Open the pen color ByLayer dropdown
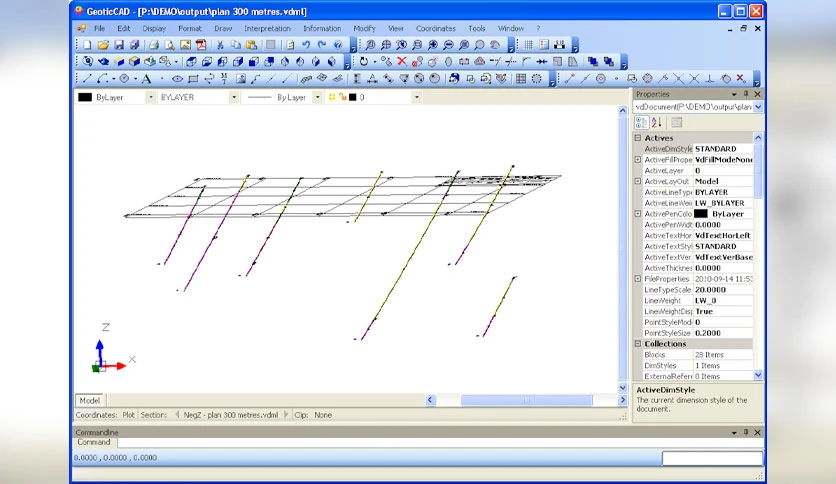Viewport: 836px width, 484px height. click(x=150, y=97)
